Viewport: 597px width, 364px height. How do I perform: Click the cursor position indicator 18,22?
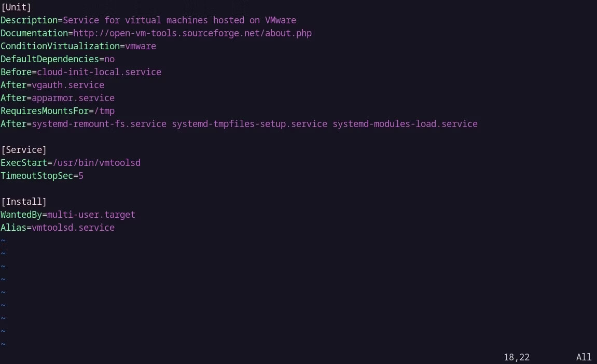pyautogui.click(x=516, y=357)
